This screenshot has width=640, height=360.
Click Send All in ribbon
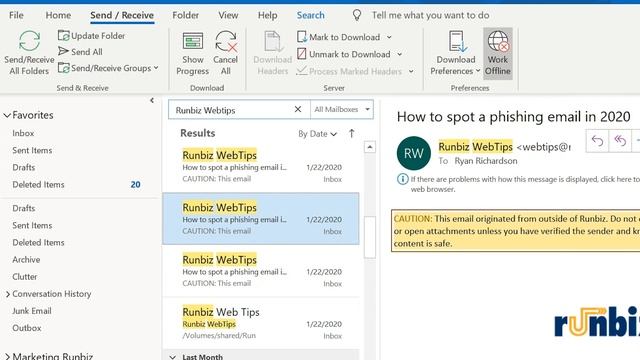[x=80, y=52]
